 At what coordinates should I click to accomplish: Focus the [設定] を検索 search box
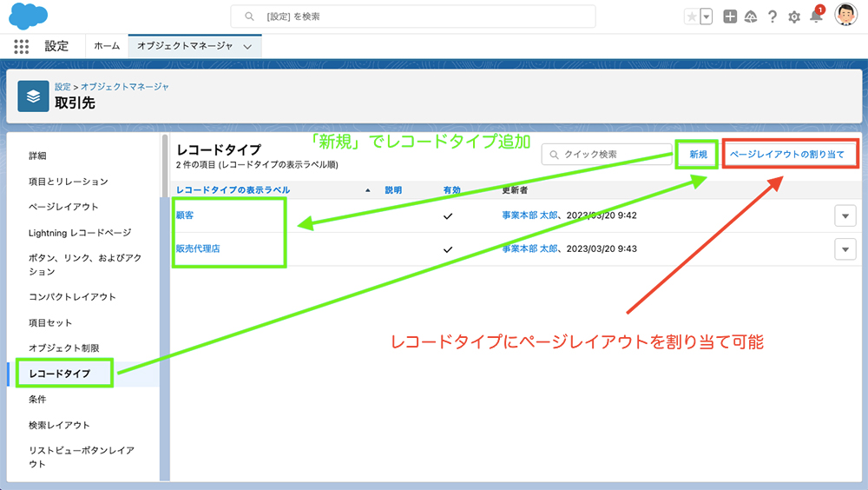(413, 17)
